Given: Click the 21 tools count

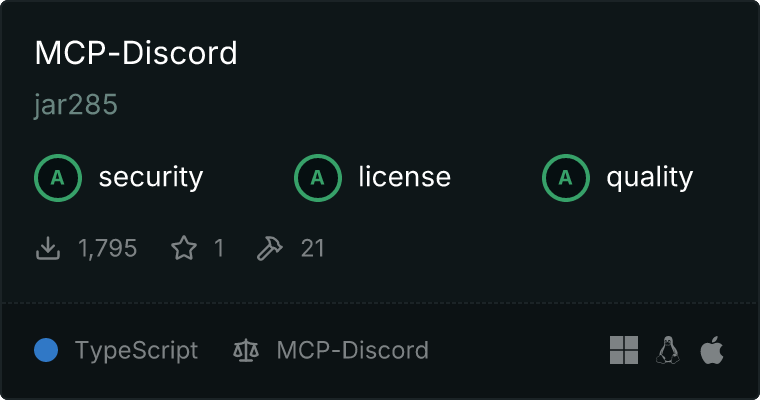Looking at the screenshot, I should (313, 249).
